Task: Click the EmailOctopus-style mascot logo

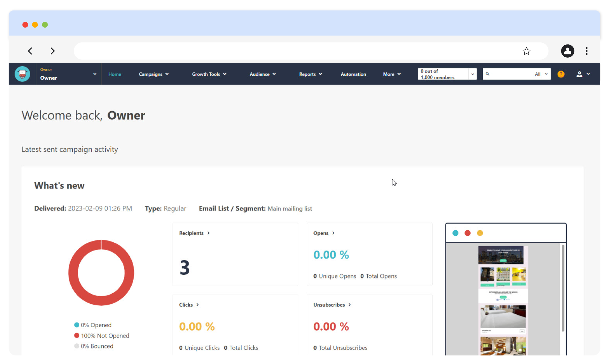Action: pos(22,74)
